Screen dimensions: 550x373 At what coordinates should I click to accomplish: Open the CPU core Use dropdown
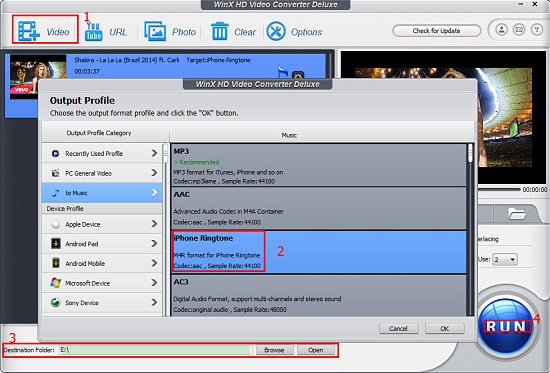pos(505,260)
